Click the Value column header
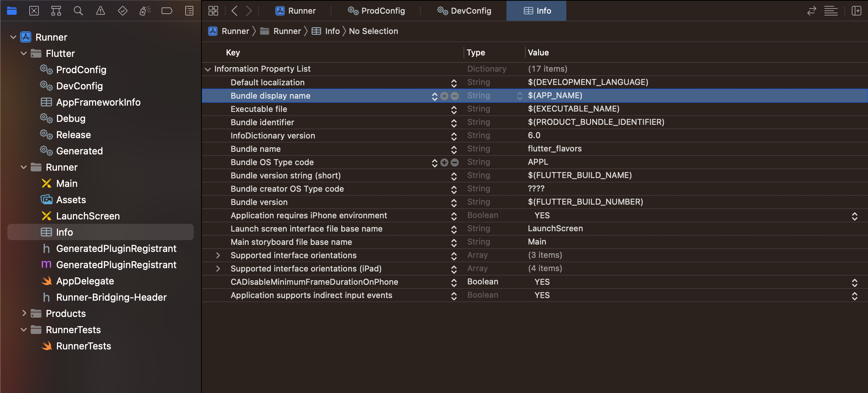Viewport: 868px width, 393px height. tap(538, 52)
